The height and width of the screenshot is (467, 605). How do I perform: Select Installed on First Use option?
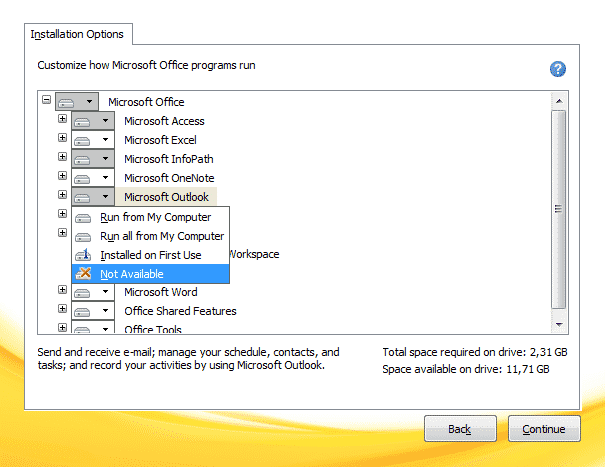150,255
